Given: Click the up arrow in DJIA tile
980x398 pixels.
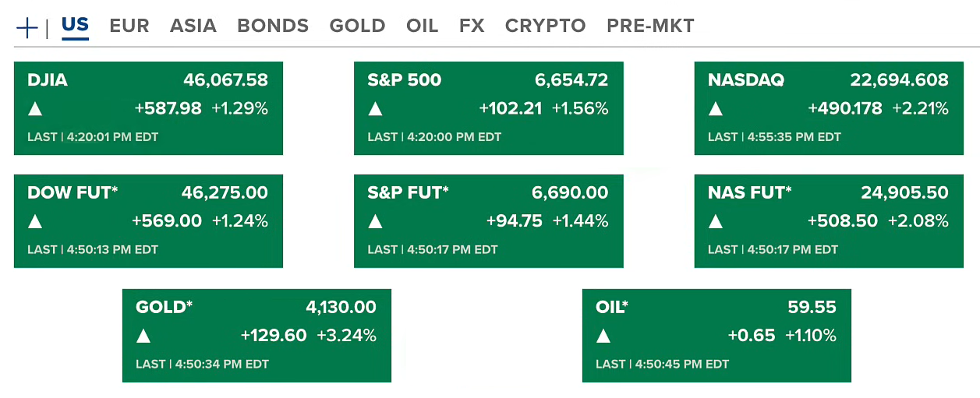Looking at the screenshot, I should (35, 109).
